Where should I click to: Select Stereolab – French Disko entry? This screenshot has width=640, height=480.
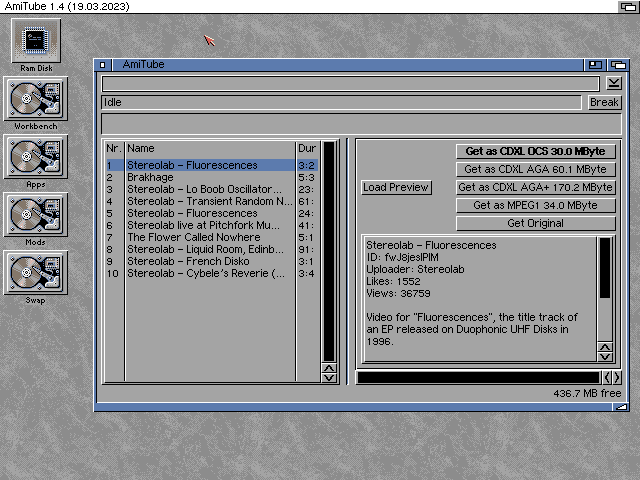[x=212, y=261]
